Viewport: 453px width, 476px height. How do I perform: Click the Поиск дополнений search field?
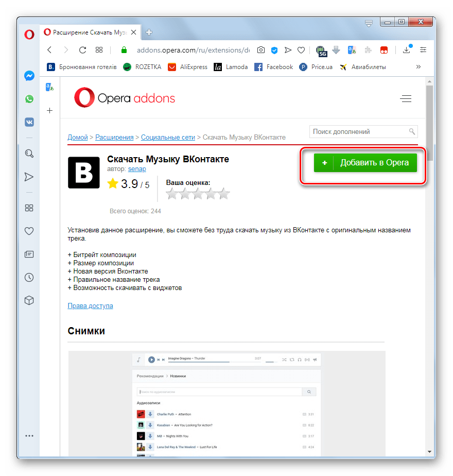tap(358, 132)
